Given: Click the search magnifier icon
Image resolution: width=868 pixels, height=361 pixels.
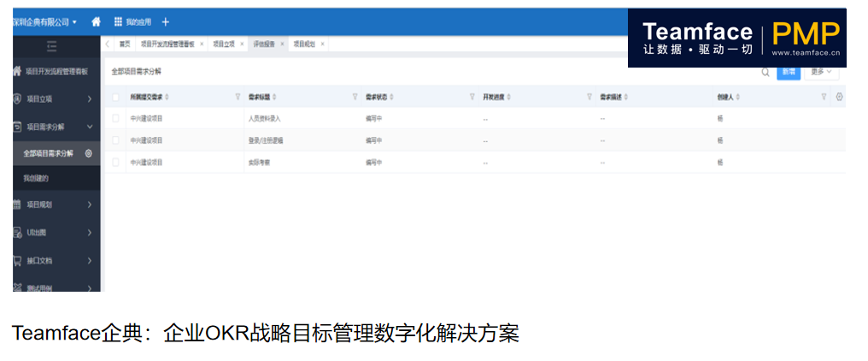Looking at the screenshot, I should point(765,72).
